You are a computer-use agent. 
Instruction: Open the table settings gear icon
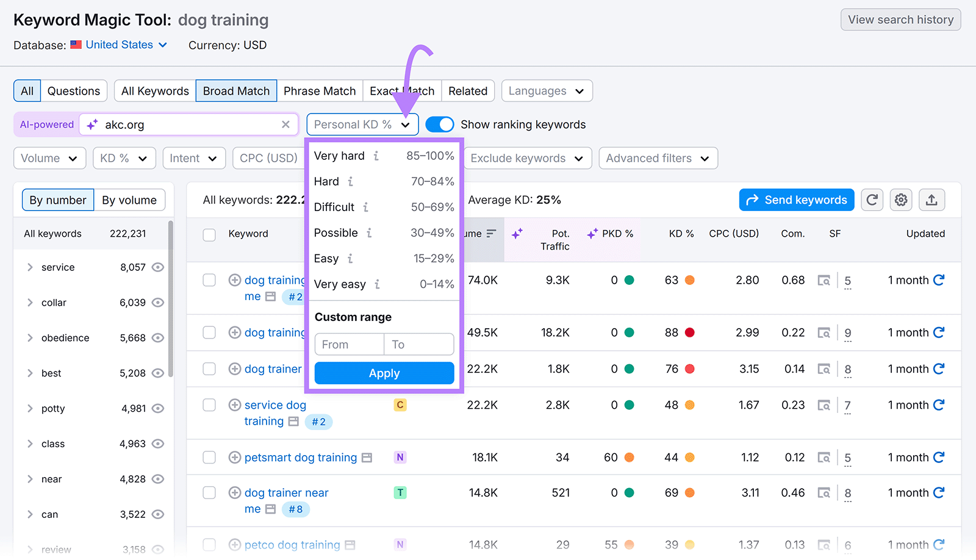(901, 199)
